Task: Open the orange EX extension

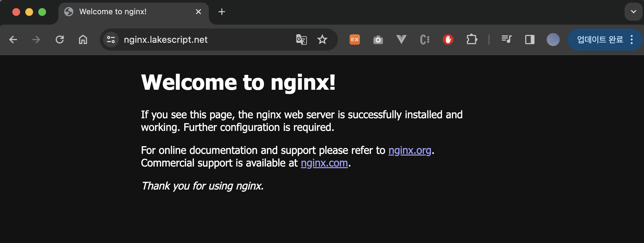Action: pos(355,40)
